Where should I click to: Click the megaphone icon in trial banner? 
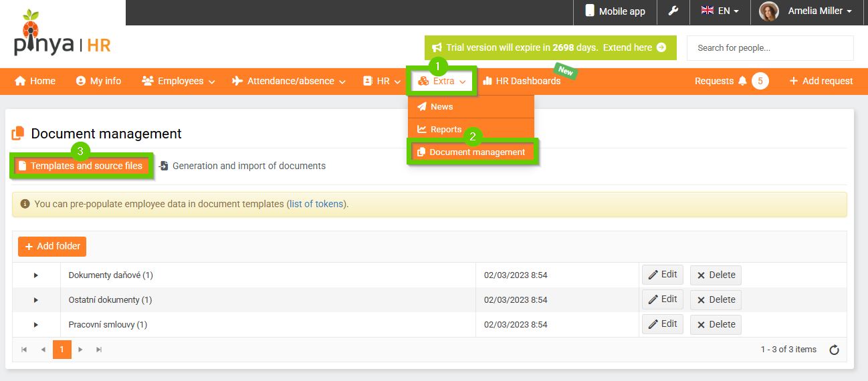tap(437, 48)
